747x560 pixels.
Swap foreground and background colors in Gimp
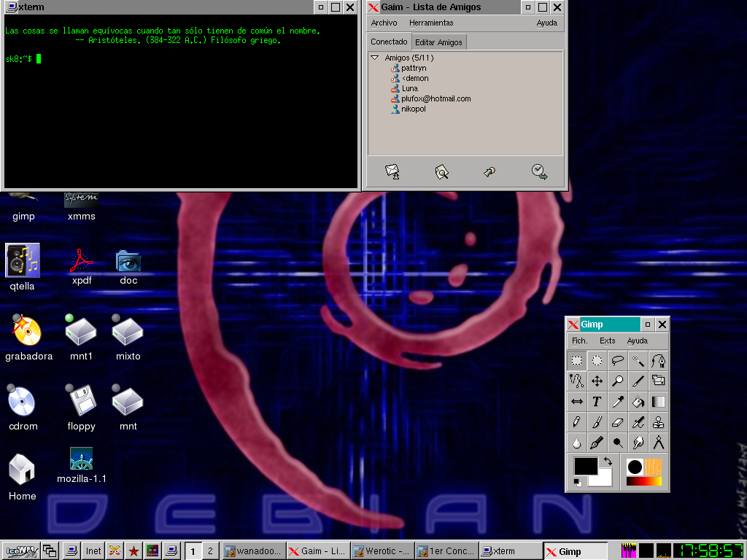pos(608,461)
